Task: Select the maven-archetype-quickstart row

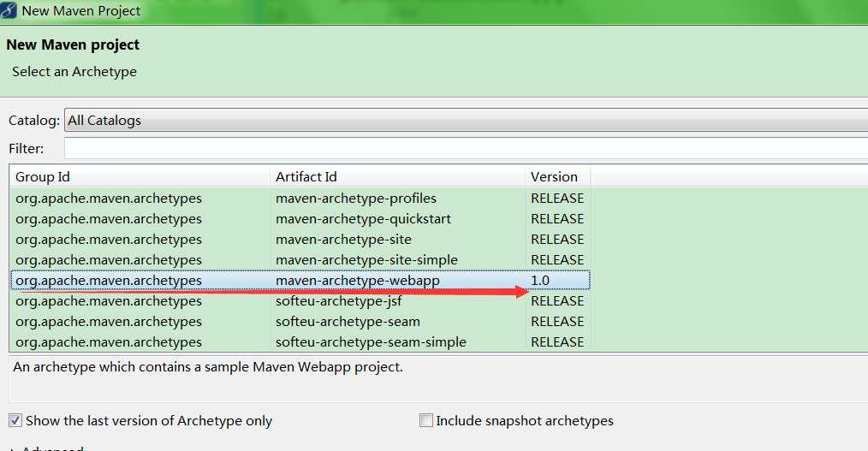Action: point(300,218)
